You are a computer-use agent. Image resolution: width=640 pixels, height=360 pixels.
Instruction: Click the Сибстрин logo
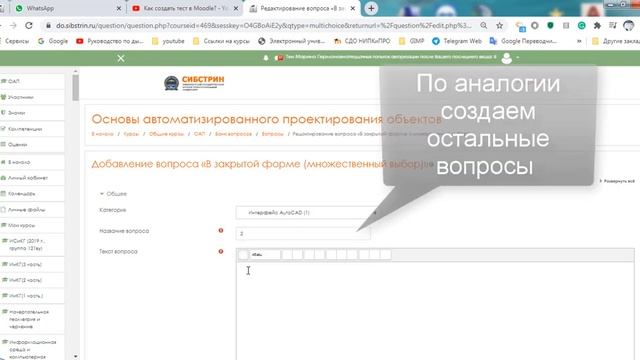click(194, 83)
